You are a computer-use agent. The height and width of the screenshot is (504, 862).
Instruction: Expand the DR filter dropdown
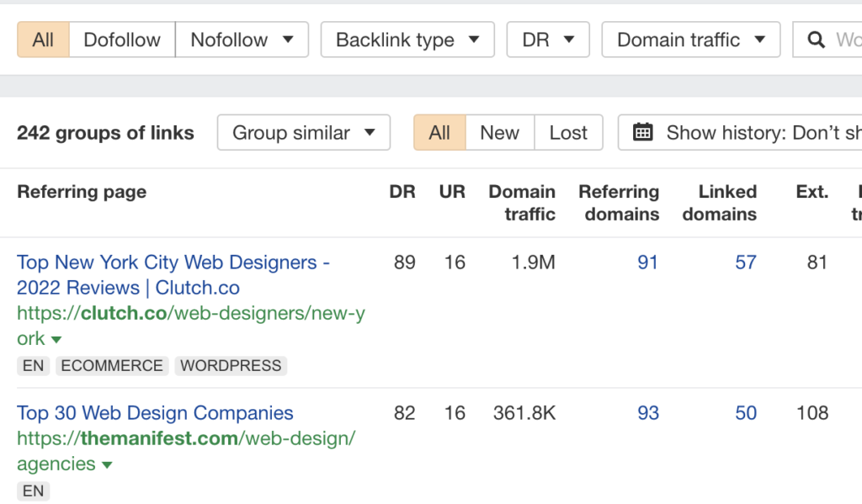(x=548, y=40)
